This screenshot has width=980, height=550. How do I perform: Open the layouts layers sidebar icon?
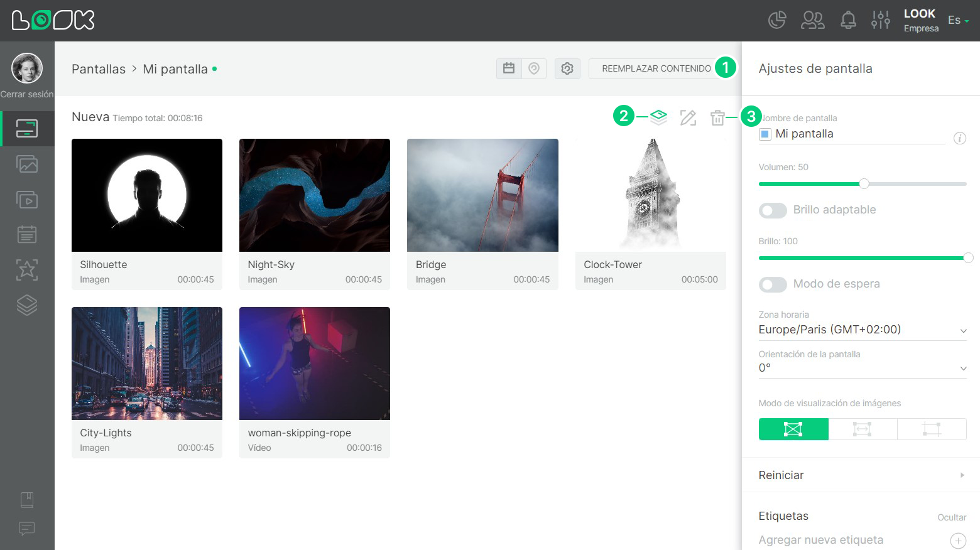27,305
